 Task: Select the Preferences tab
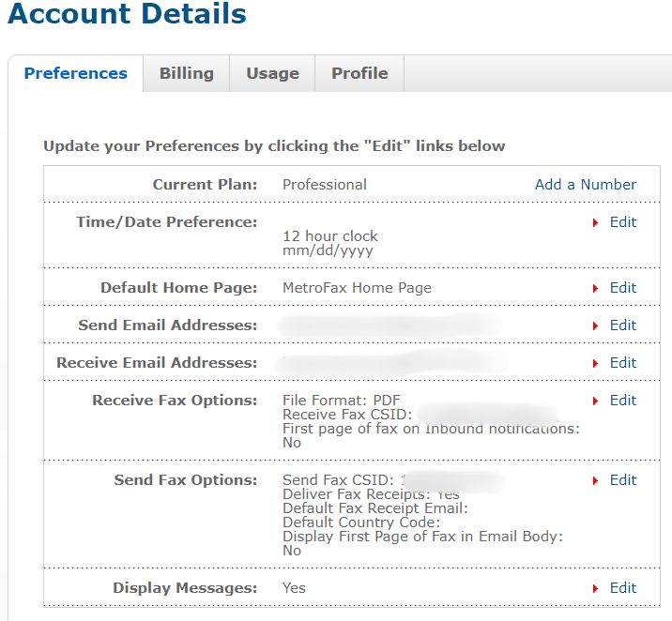[x=76, y=73]
